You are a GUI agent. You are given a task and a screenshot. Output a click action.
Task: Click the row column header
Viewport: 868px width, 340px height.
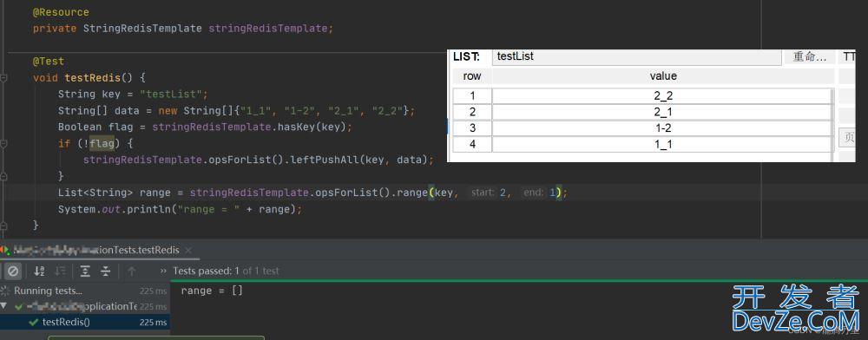pos(472,76)
